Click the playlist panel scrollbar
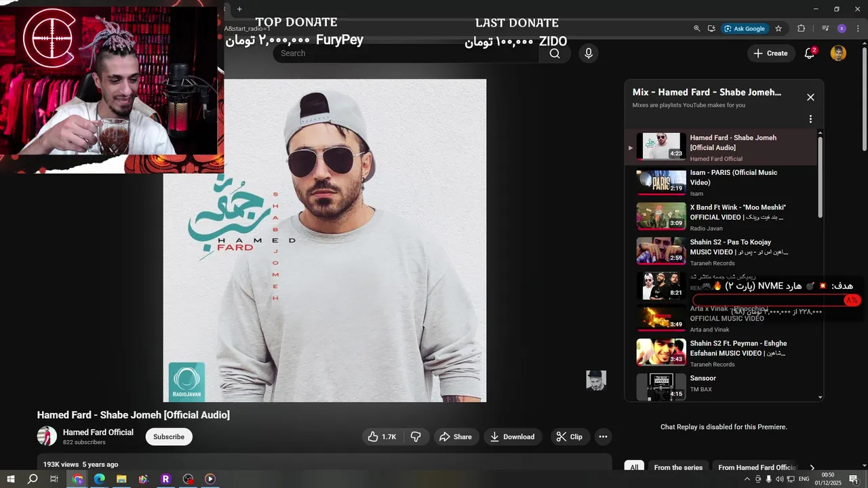Viewport: 868px width, 488px height. click(821, 176)
